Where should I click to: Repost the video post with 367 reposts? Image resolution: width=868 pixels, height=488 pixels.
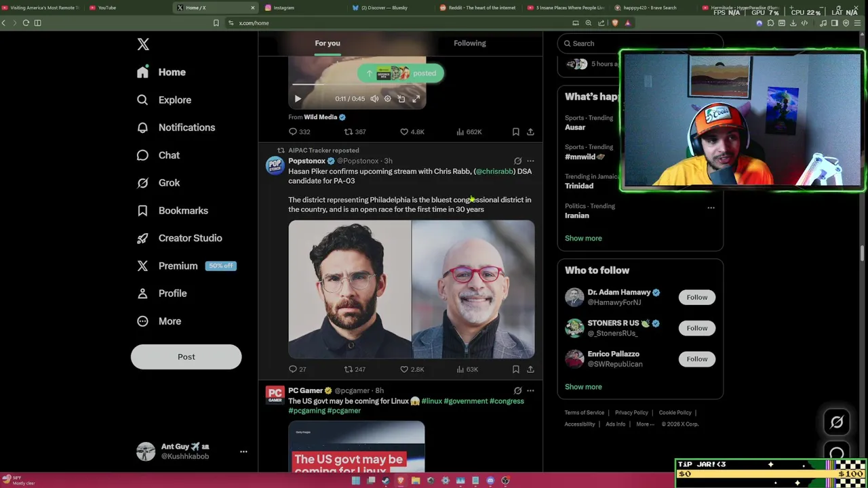[x=355, y=132]
